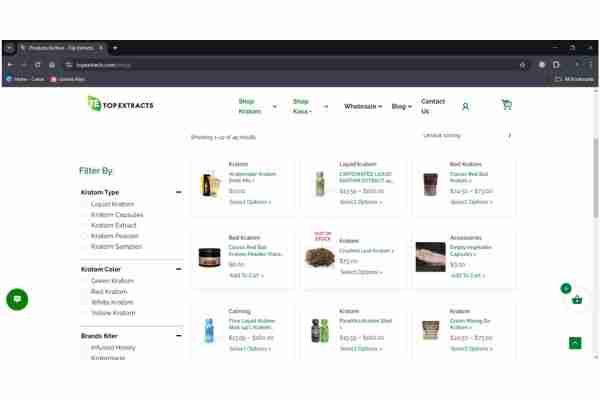Click Add To Cart for Red Bali powder jar
This screenshot has height=400, width=600.
[x=246, y=275]
